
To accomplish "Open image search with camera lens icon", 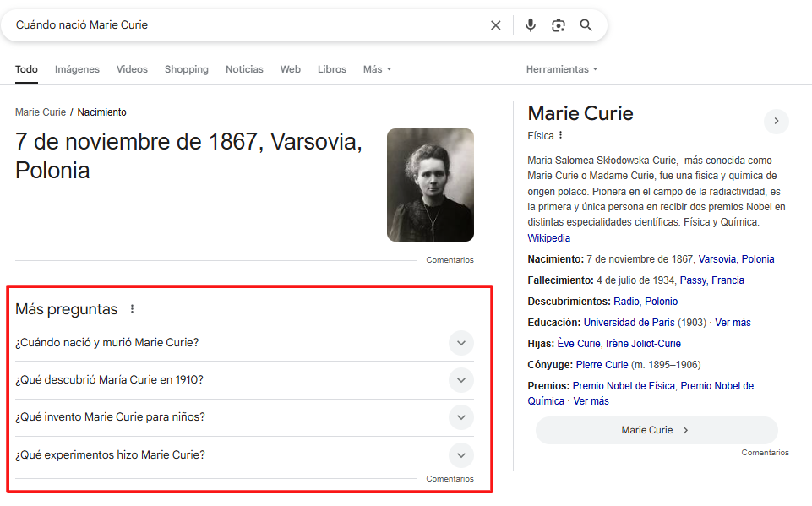I will point(558,25).
